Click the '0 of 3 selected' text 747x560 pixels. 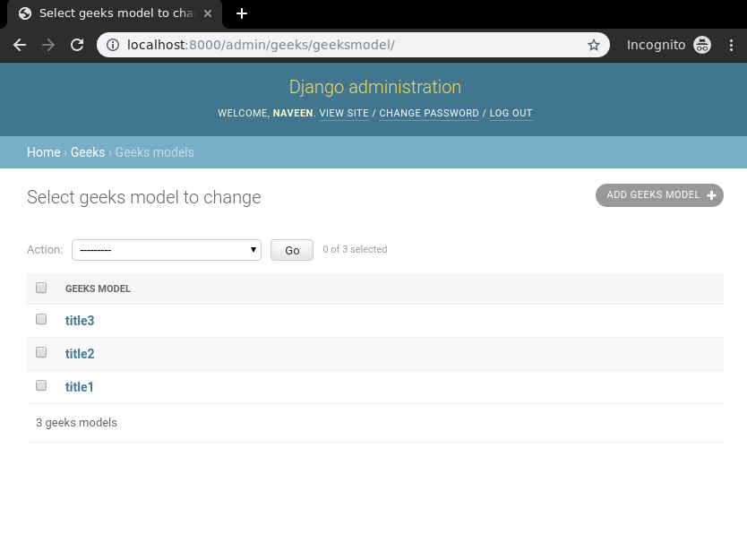355,249
